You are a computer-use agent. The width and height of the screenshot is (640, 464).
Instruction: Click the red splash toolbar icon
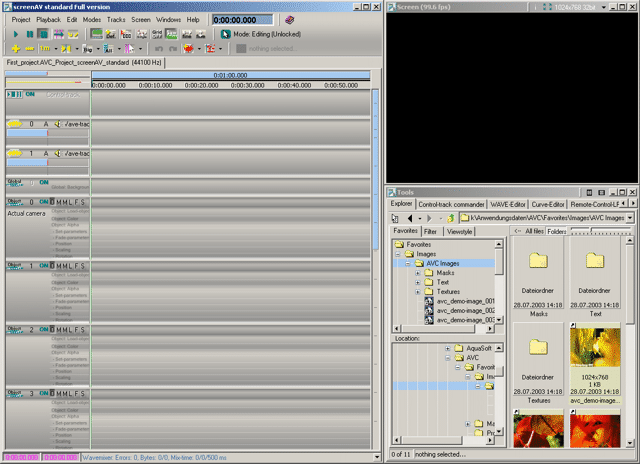point(188,49)
